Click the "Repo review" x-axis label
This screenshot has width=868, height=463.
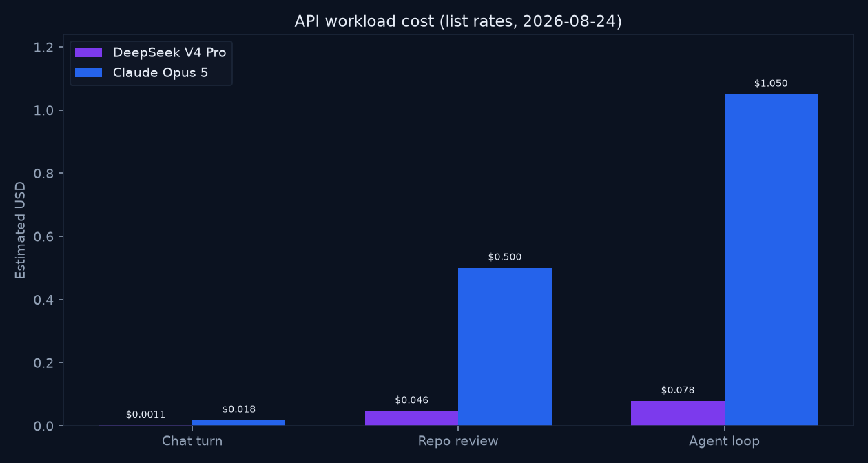pos(458,441)
